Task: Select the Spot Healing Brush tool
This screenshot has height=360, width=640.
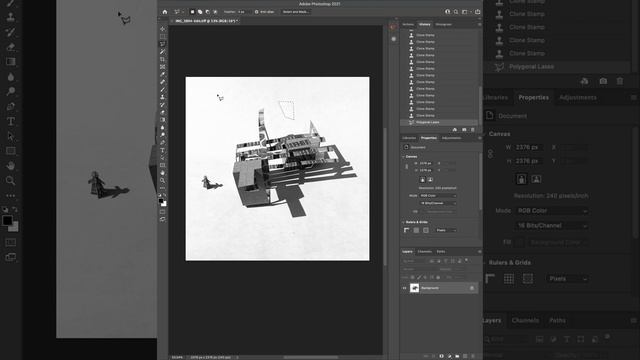Action: point(162,82)
